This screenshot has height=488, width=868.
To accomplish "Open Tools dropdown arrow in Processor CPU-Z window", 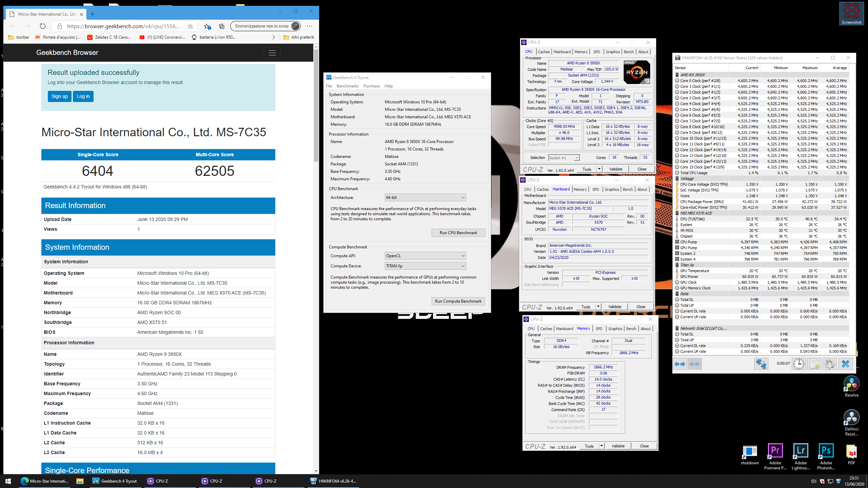I will click(x=599, y=169).
